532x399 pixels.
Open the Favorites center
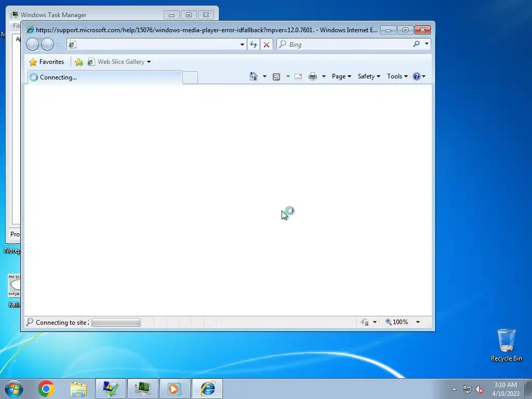46,62
